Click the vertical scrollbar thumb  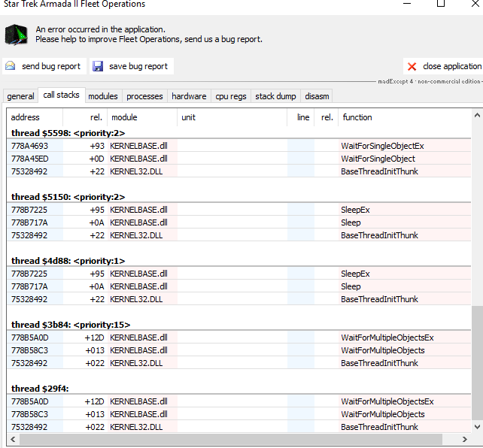point(477,363)
